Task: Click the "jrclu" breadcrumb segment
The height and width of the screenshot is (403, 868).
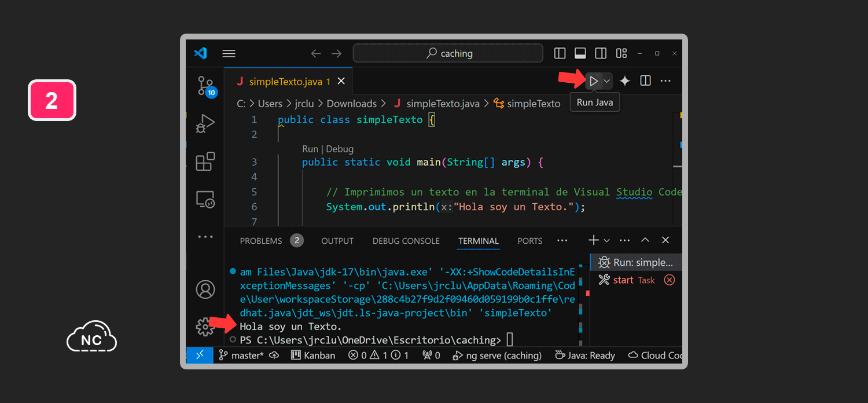Action: coord(304,104)
